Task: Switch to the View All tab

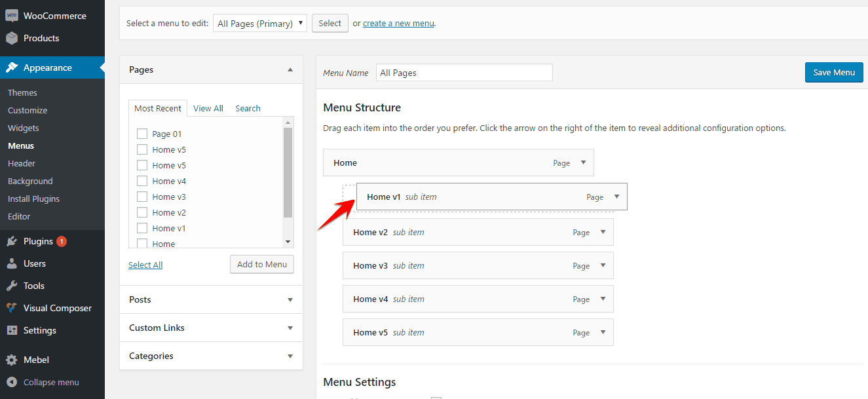Action: point(208,107)
